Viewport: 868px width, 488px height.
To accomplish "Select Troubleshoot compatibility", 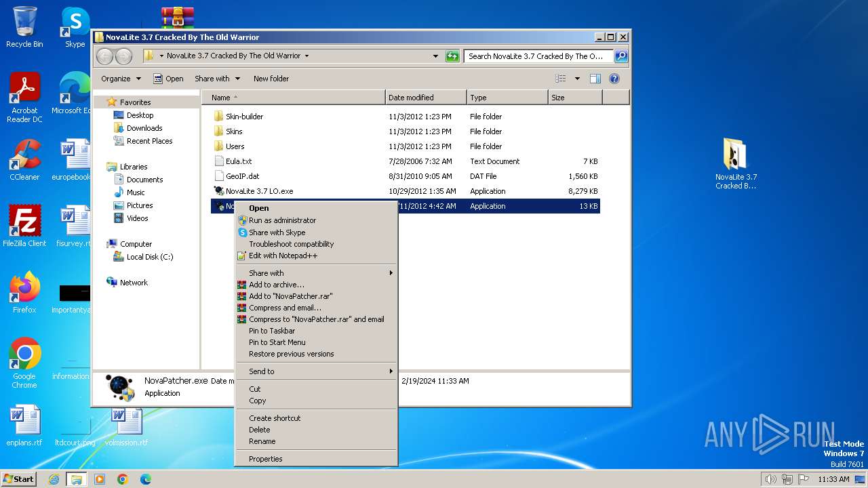I will point(315,244).
